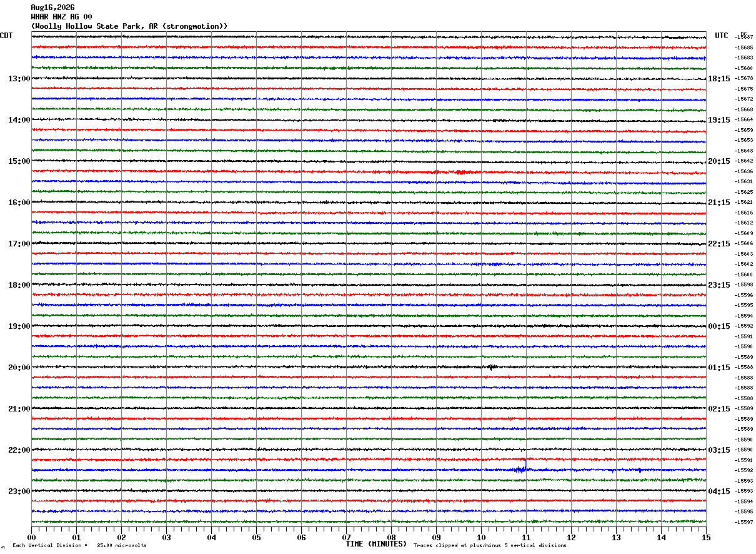Click the 00:15 UTC time label

click(x=719, y=326)
